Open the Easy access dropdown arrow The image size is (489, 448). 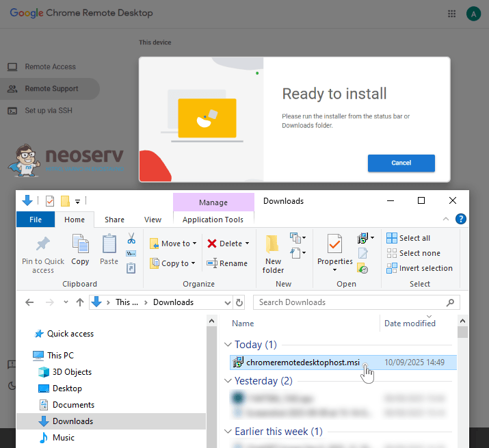pyautogui.click(x=304, y=252)
